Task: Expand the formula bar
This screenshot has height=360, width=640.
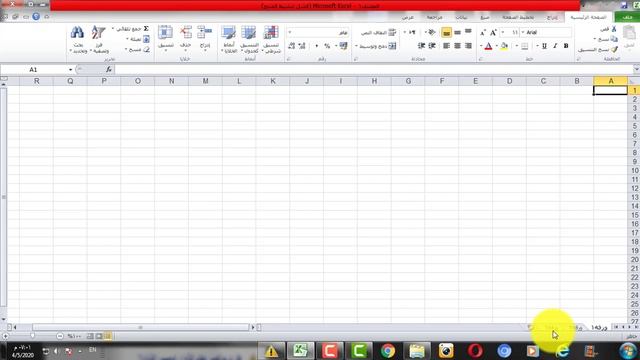Action: click(636, 69)
